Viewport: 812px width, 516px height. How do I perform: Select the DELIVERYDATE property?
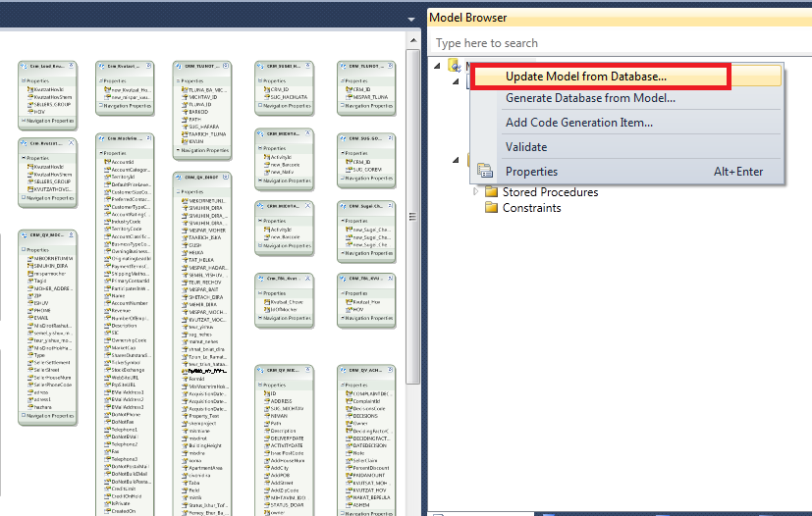click(x=287, y=439)
